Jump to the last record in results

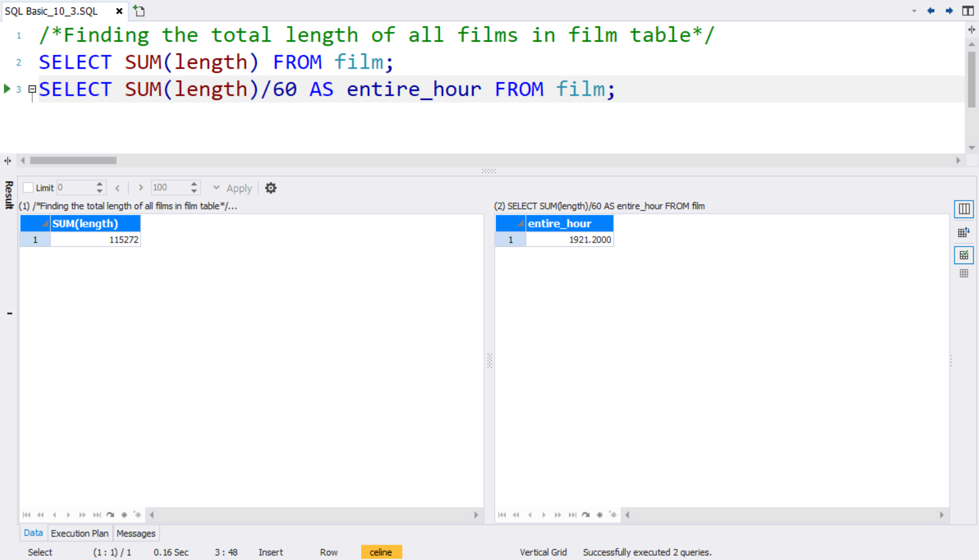(x=97, y=515)
